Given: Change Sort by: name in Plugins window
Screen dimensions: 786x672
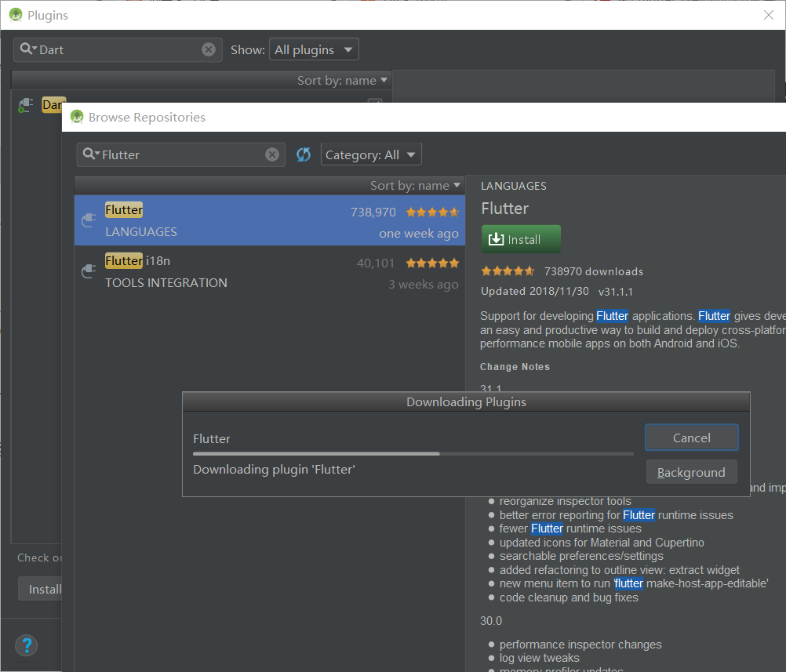Looking at the screenshot, I should pos(342,80).
